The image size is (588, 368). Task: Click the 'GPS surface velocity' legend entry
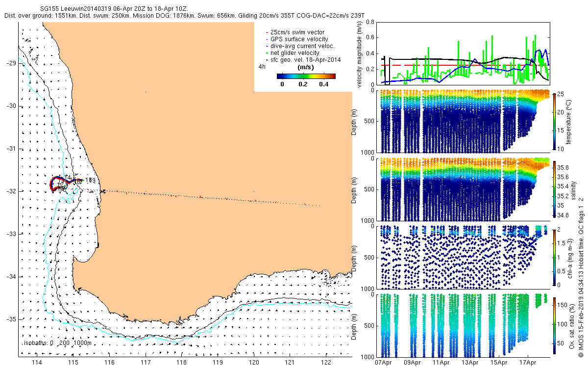pos(299,39)
